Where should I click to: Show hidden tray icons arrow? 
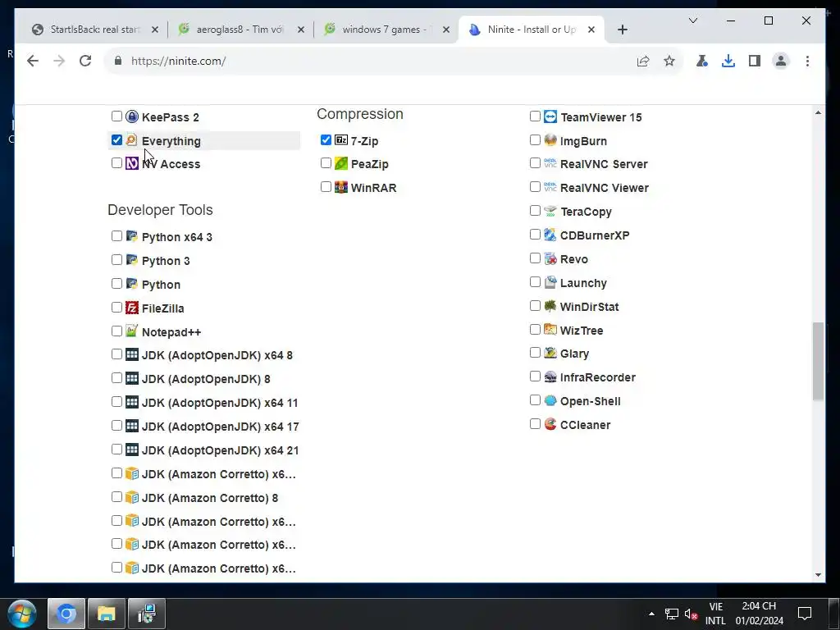[x=651, y=614]
